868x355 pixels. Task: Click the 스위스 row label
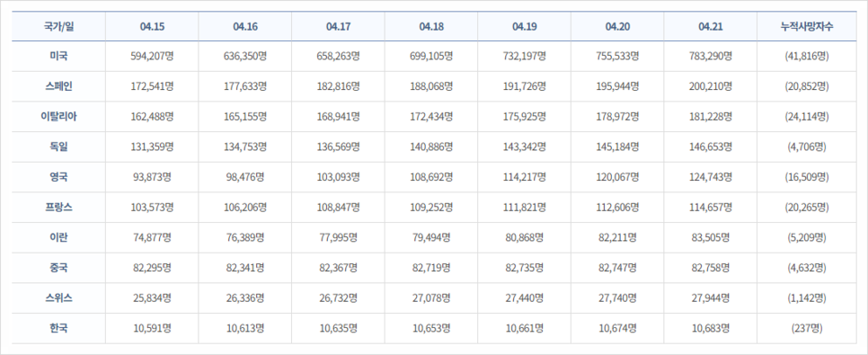pyautogui.click(x=58, y=298)
